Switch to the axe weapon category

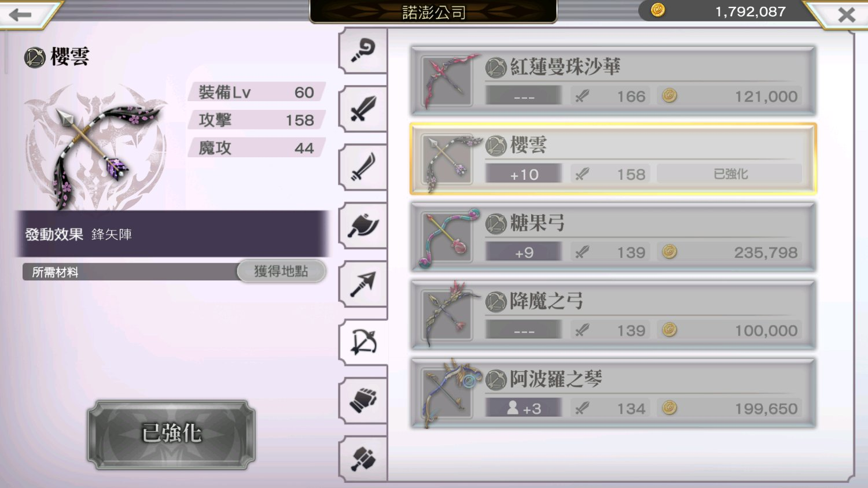tap(363, 226)
